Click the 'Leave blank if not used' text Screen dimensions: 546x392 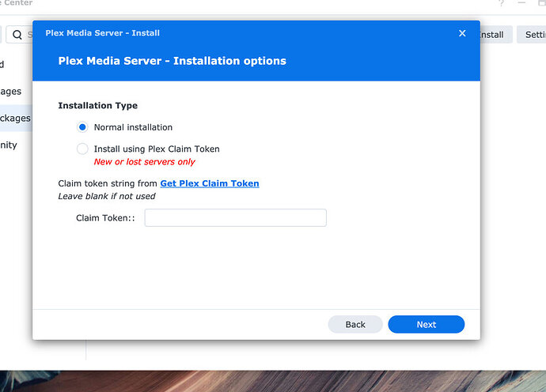(x=107, y=196)
